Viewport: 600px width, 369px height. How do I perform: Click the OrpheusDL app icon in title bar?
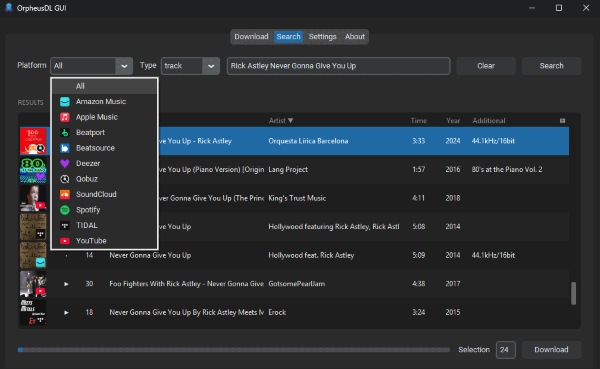tap(8, 8)
